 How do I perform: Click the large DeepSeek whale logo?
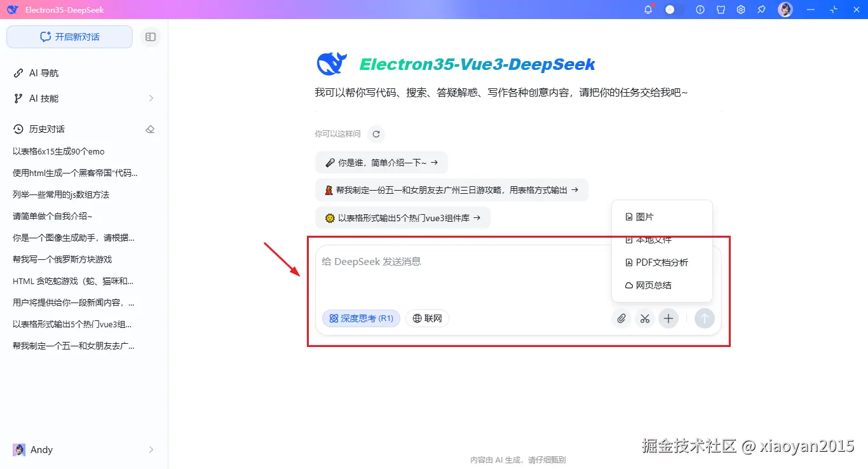pos(332,64)
